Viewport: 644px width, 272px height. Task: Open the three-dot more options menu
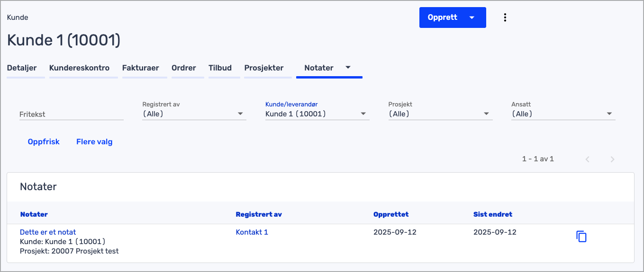pos(505,18)
